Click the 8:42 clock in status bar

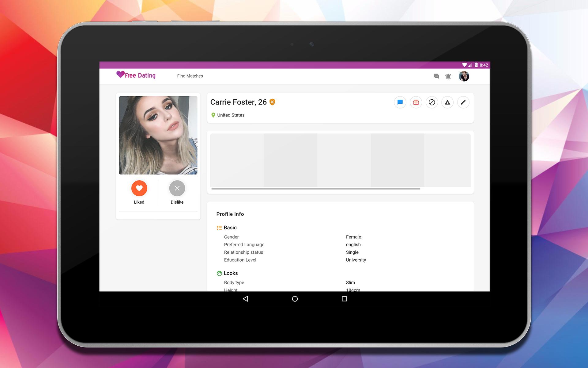tap(484, 65)
